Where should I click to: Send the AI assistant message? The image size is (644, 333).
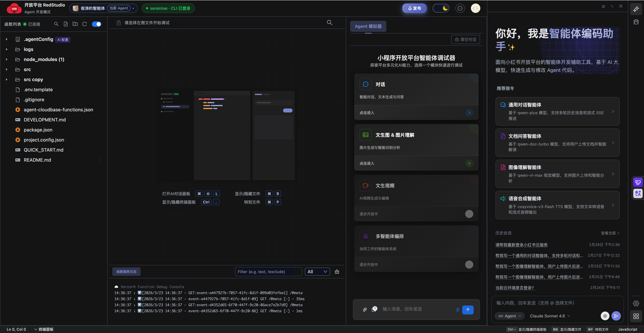tap(616, 316)
